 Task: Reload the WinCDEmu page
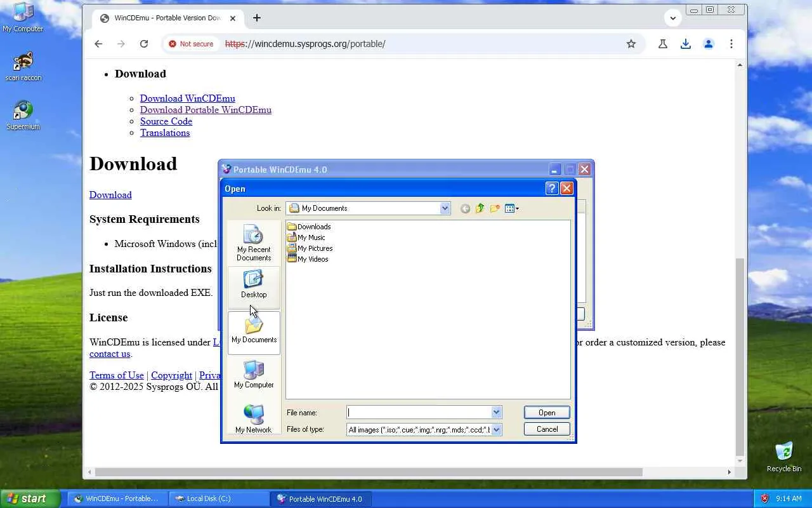coord(144,44)
